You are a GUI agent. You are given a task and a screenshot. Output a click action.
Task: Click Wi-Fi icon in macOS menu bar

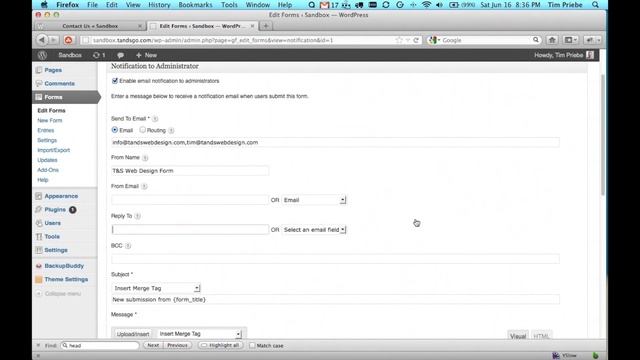click(x=427, y=5)
